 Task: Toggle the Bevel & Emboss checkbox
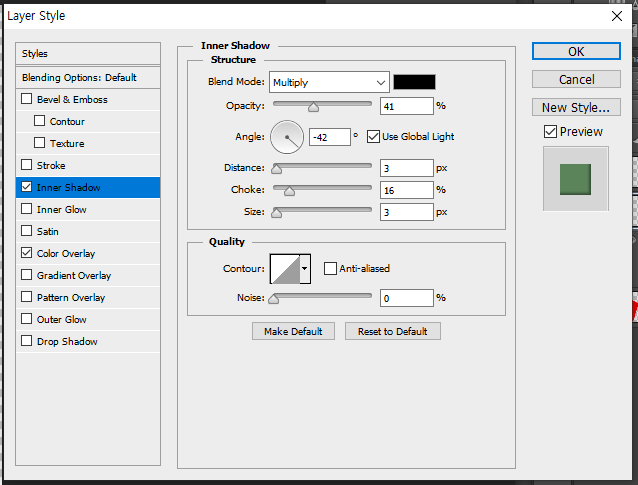pos(26,99)
